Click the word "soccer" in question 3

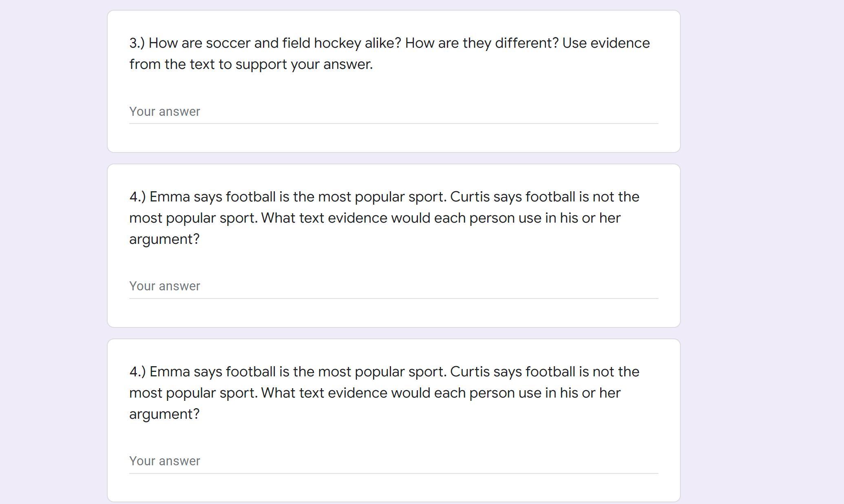(x=228, y=43)
